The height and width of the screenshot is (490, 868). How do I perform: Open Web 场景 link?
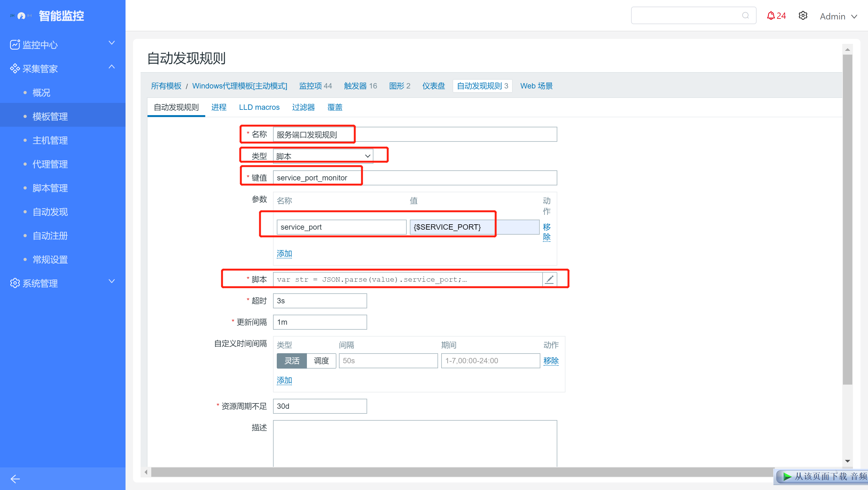coord(536,86)
